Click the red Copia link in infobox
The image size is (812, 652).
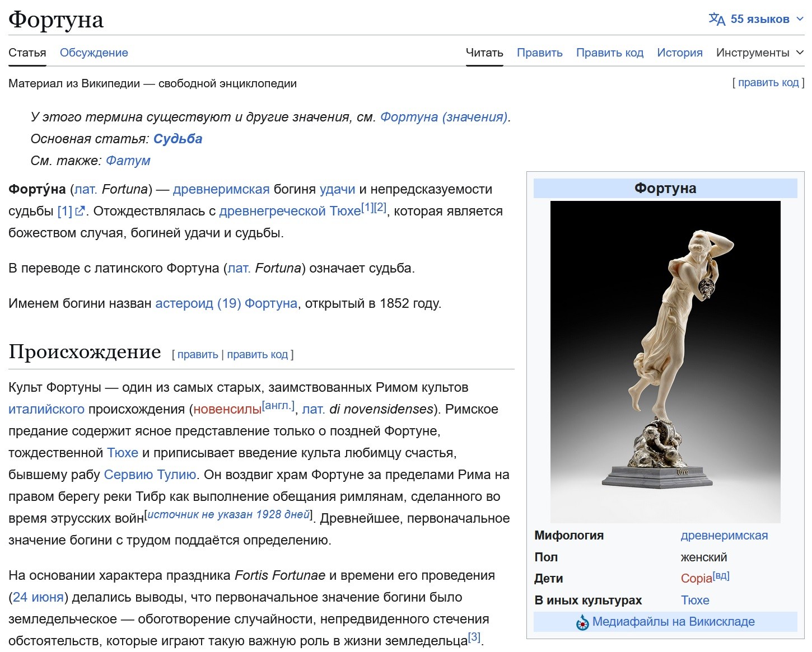[x=697, y=579]
